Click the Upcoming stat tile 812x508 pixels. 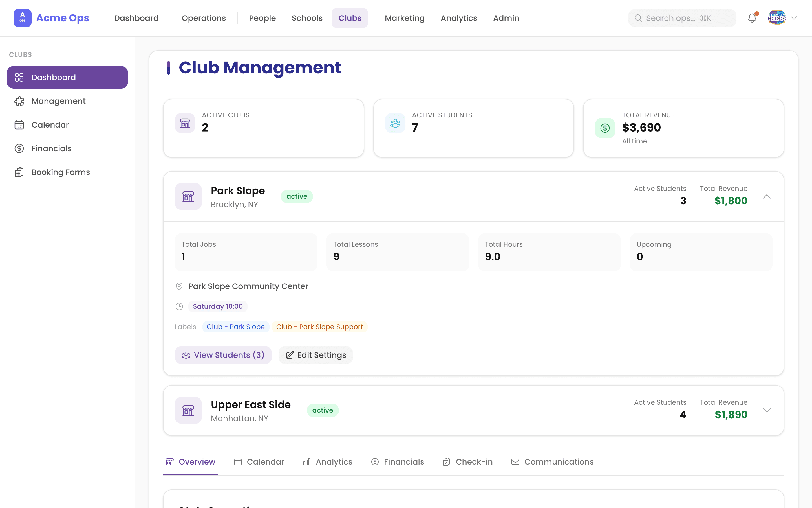tap(701, 252)
